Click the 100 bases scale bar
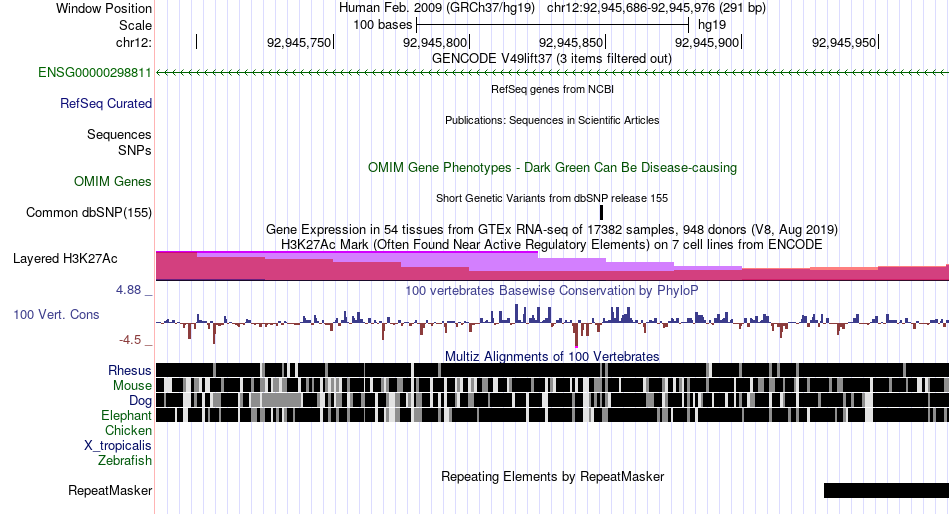This screenshot has width=950, height=514. pyautogui.click(x=553, y=25)
